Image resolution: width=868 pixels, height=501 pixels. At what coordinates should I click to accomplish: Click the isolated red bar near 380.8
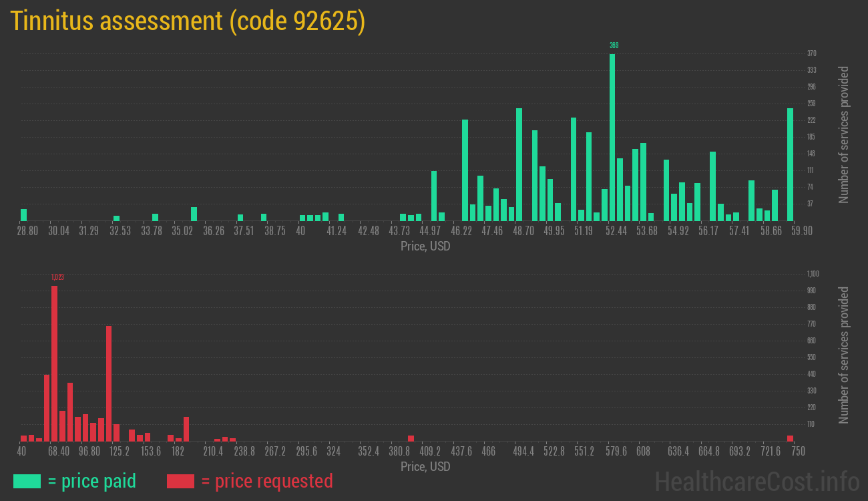tap(411, 438)
